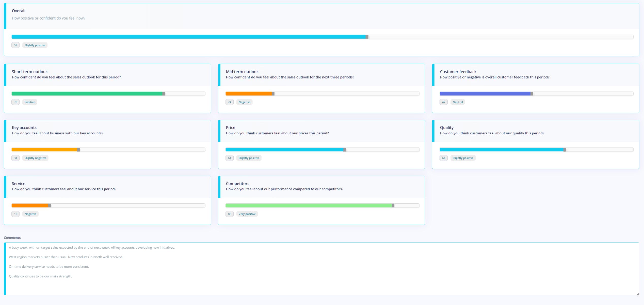Click the Price slider handle
Screen dimensions: 644x305
click(x=345, y=150)
